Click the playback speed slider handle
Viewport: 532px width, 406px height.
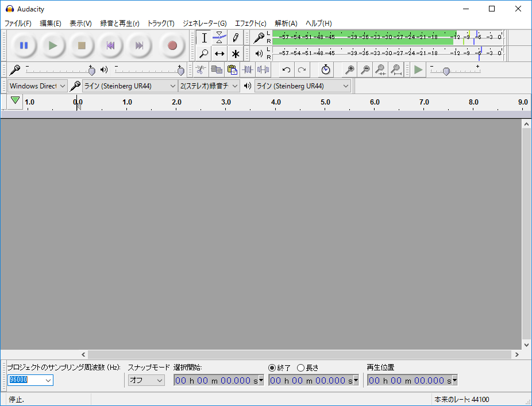(446, 71)
